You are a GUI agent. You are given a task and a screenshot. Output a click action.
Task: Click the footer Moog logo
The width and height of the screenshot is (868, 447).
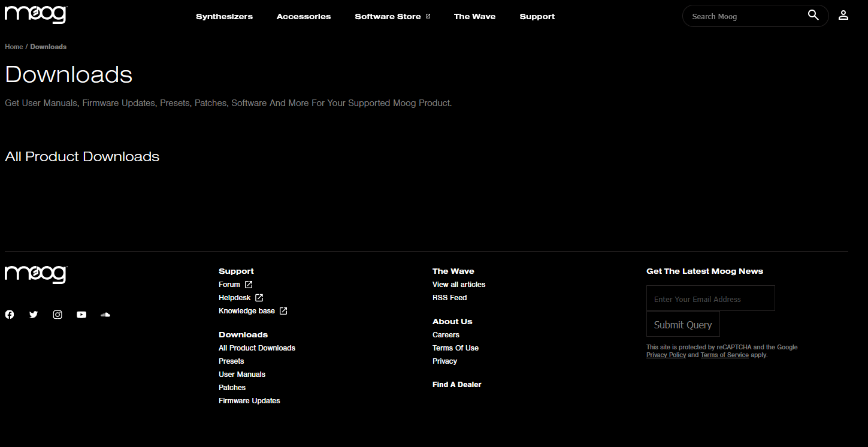(x=36, y=274)
